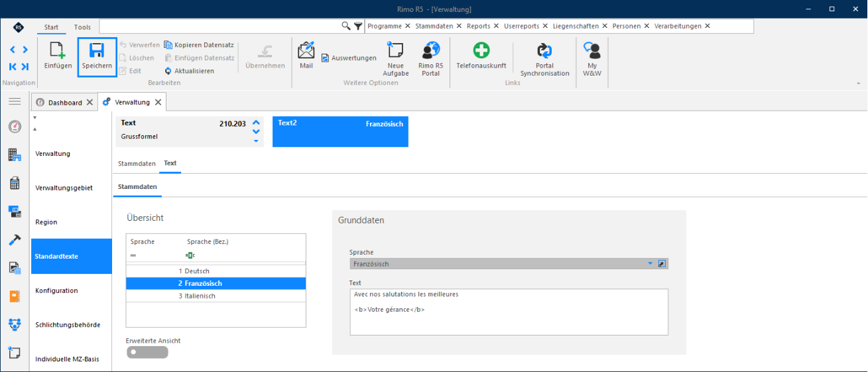Click the Text2 Französisch blue card

pos(340,131)
